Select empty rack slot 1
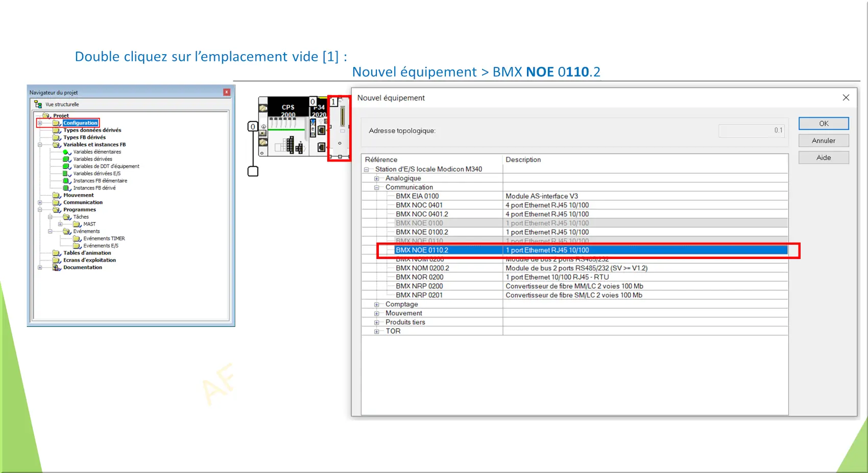Screen dimensions: 868x473 click(x=340, y=128)
